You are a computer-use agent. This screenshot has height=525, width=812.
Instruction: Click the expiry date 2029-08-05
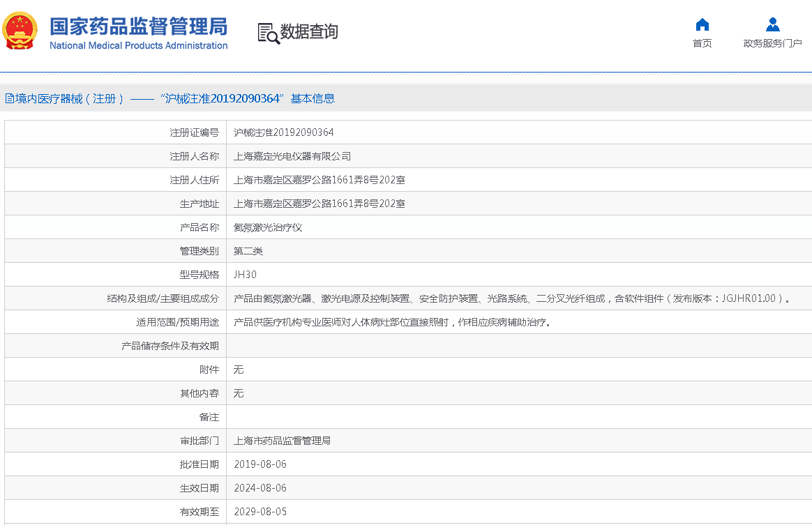(x=260, y=512)
